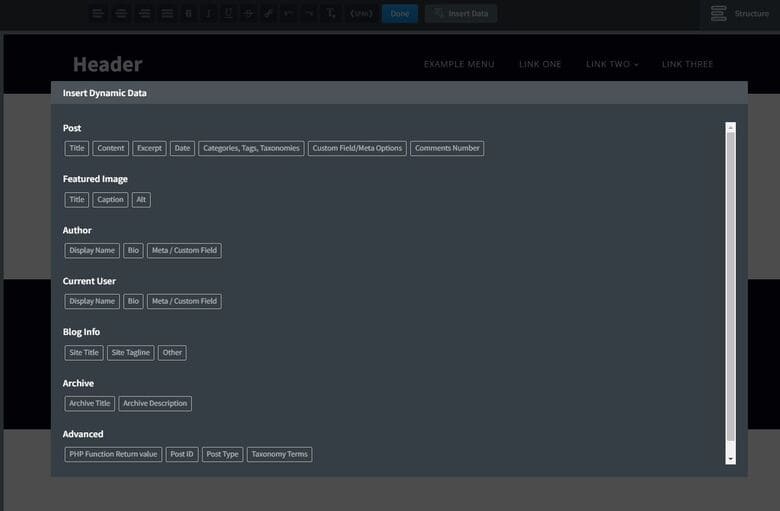The width and height of the screenshot is (780, 511).
Task: Wrap selection in span tag
Action: click(361, 13)
